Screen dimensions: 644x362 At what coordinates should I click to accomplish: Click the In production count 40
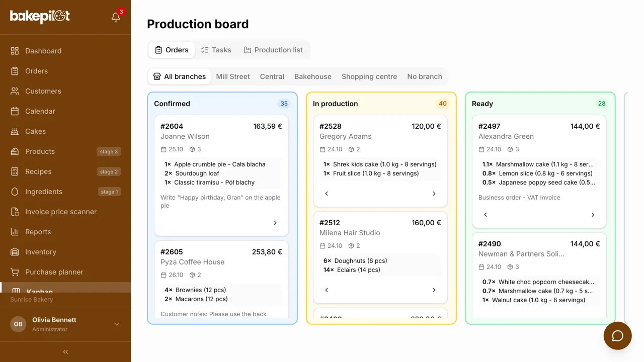[x=443, y=104]
